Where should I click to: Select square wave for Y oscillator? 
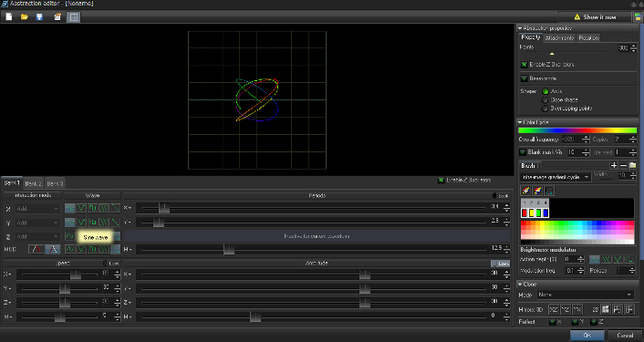tap(93, 223)
